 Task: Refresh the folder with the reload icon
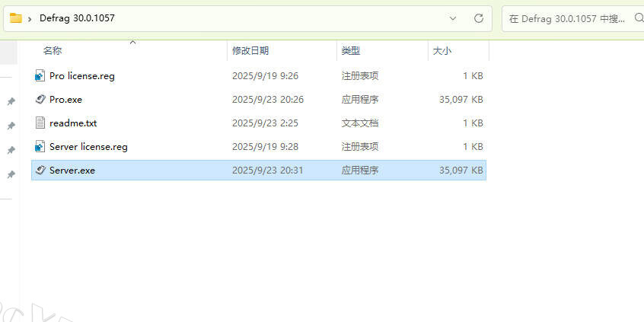tap(478, 18)
